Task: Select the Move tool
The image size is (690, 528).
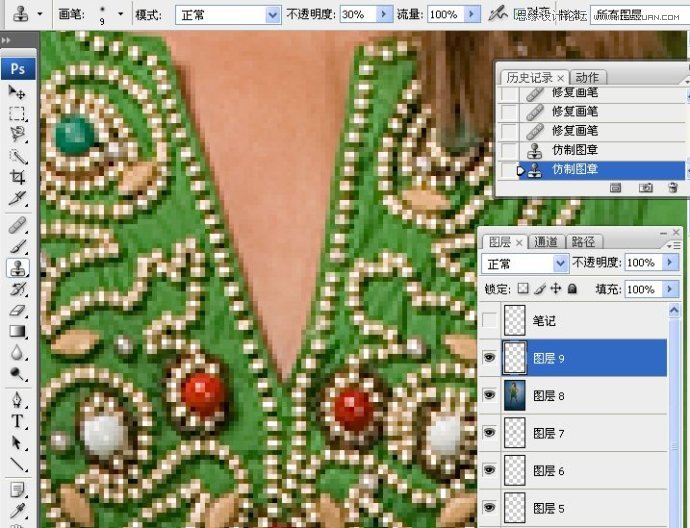Action: click(x=17, y=92)
